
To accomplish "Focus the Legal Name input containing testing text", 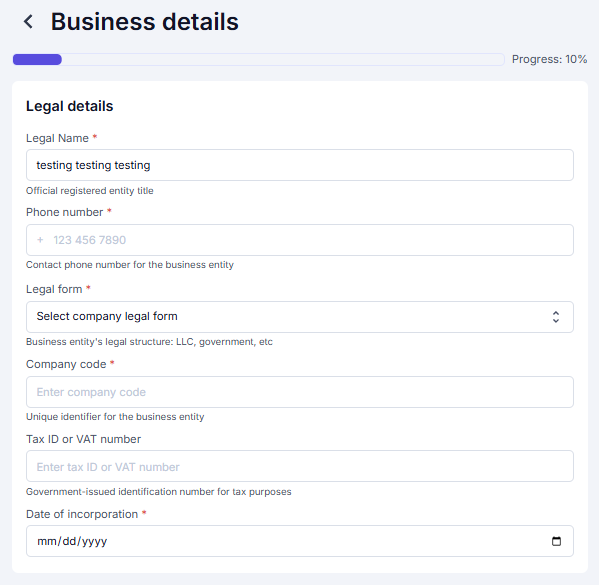I will coord(300,165).
